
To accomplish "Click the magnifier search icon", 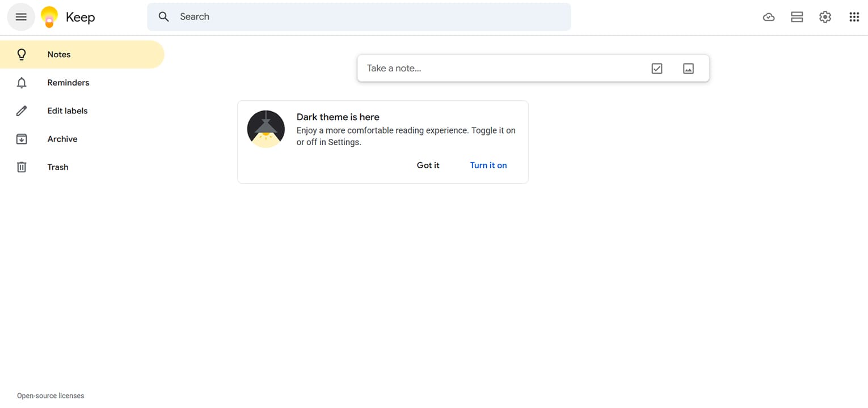I will click(x=164, y=17).
